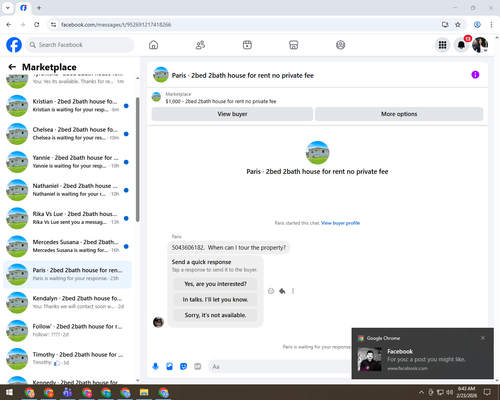Open Yannie's conversation
Screen dimensions: 500x400
[x=67, y=162]
